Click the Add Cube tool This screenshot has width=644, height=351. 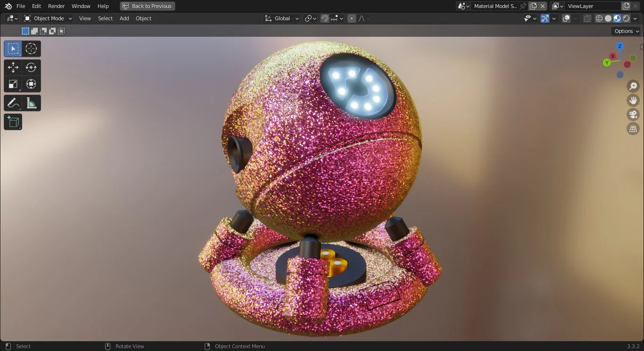click(13, 122)
